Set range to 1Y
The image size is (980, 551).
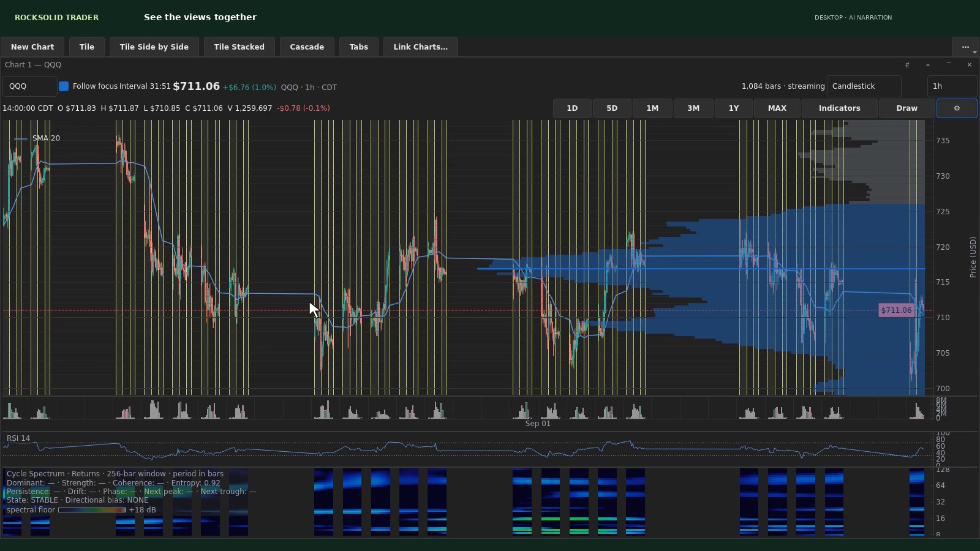pyautogui.click(x=734, y=108)
